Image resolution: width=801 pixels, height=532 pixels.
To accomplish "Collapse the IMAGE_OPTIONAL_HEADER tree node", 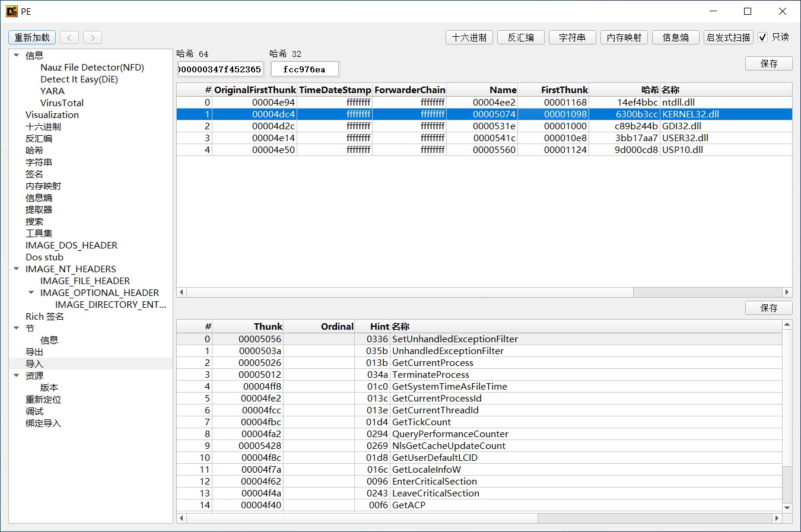I will point(31,292).
